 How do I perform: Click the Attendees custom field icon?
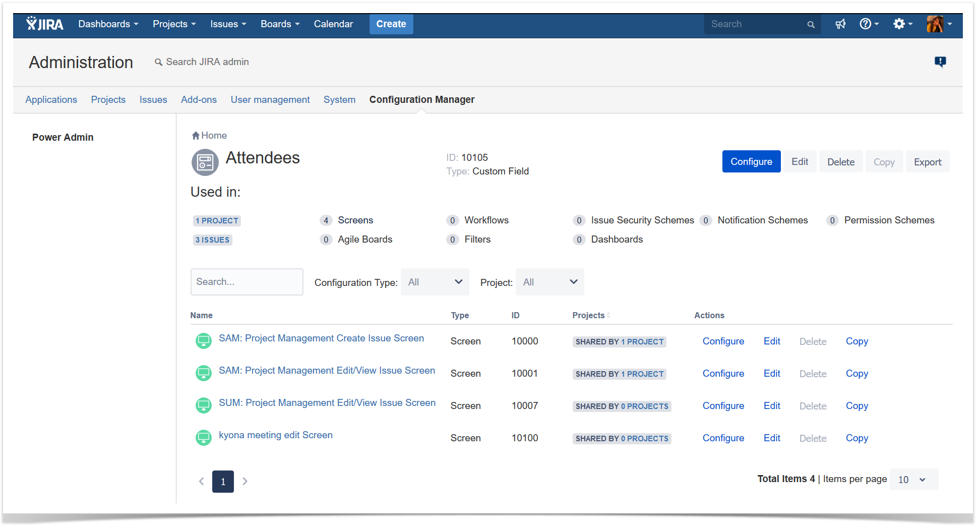(x=205, y=162)
